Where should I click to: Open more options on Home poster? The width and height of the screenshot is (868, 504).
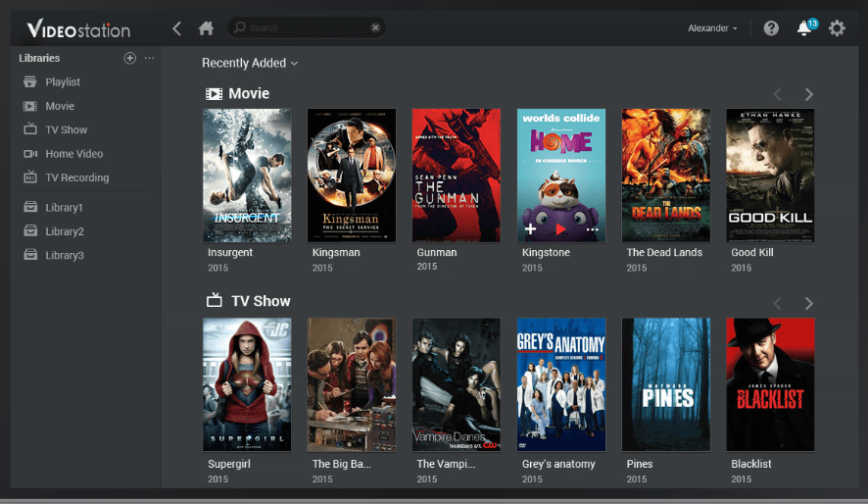pos(593,228)
